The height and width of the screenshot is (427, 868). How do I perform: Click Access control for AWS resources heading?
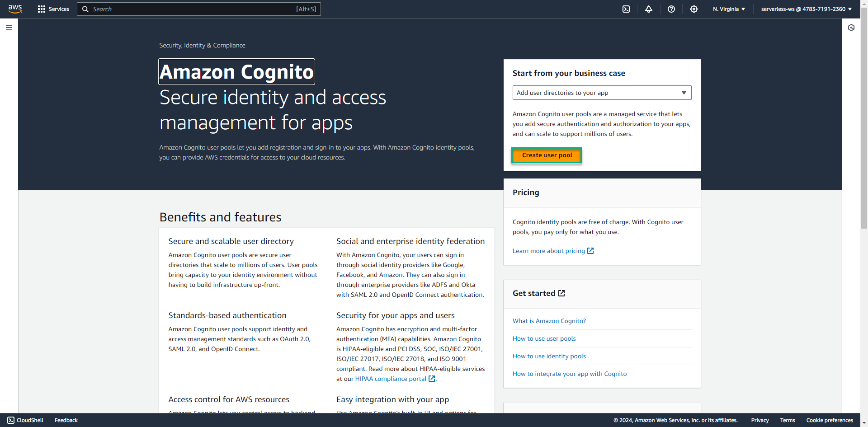[229, 399]
